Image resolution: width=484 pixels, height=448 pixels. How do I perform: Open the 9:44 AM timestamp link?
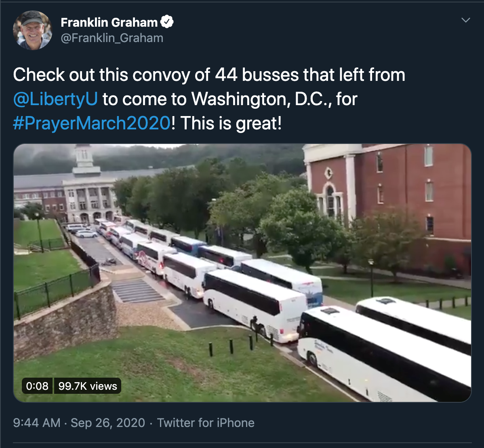[37, 423]
